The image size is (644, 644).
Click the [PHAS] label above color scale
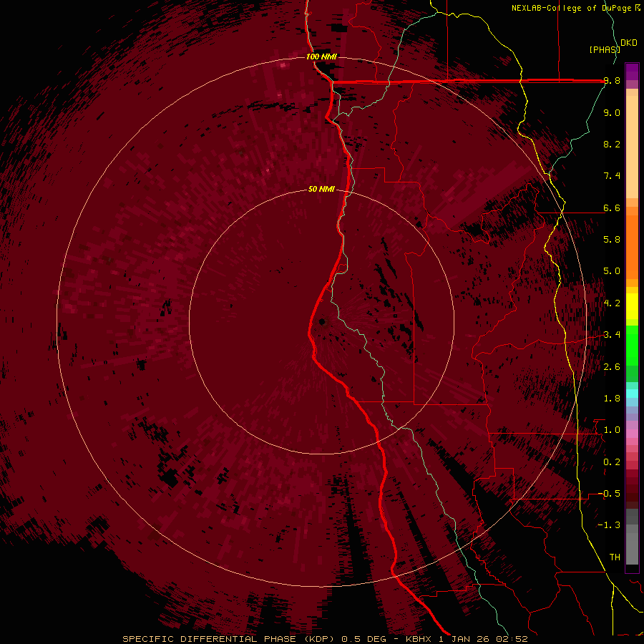[x=604, y=49]
